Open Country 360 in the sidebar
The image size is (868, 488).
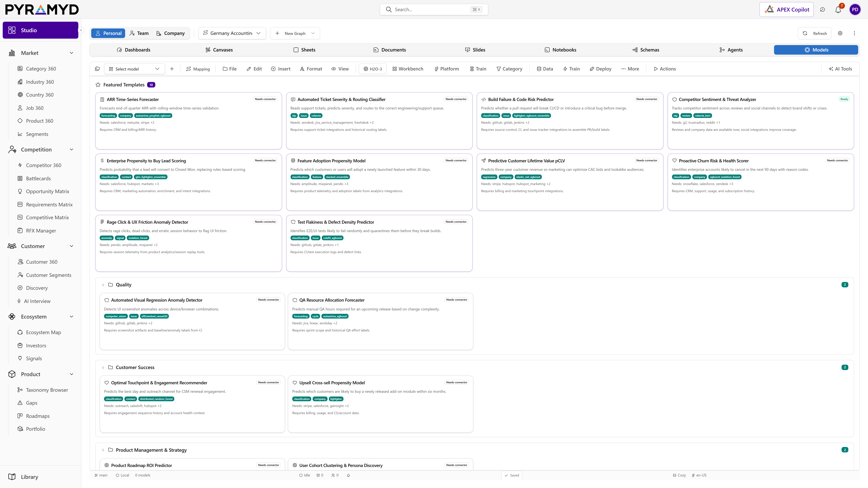click(40, 95)
